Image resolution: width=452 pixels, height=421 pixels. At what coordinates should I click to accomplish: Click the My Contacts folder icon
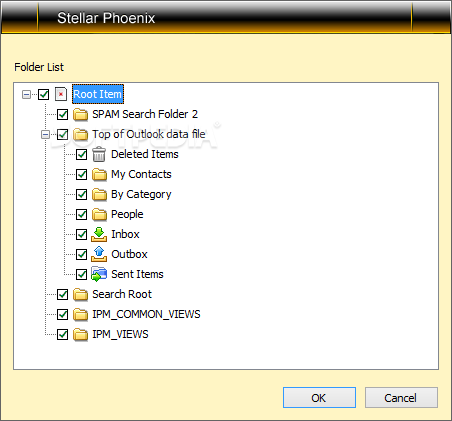(x=99, y=174)
